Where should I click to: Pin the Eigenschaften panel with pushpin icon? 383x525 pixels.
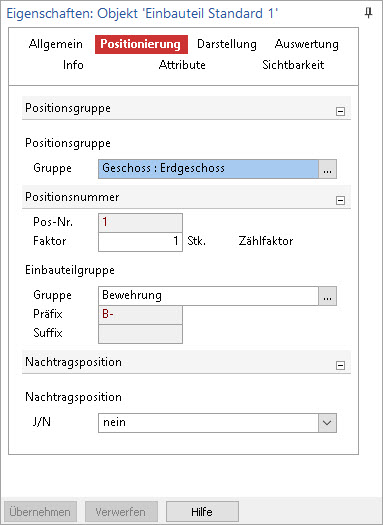click(368, 13)
